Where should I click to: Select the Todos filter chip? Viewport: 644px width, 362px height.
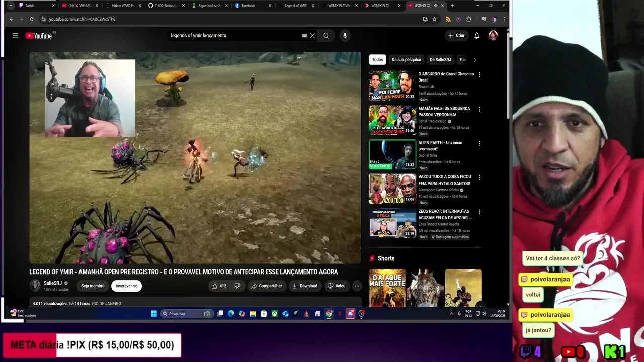coord(377,60)
